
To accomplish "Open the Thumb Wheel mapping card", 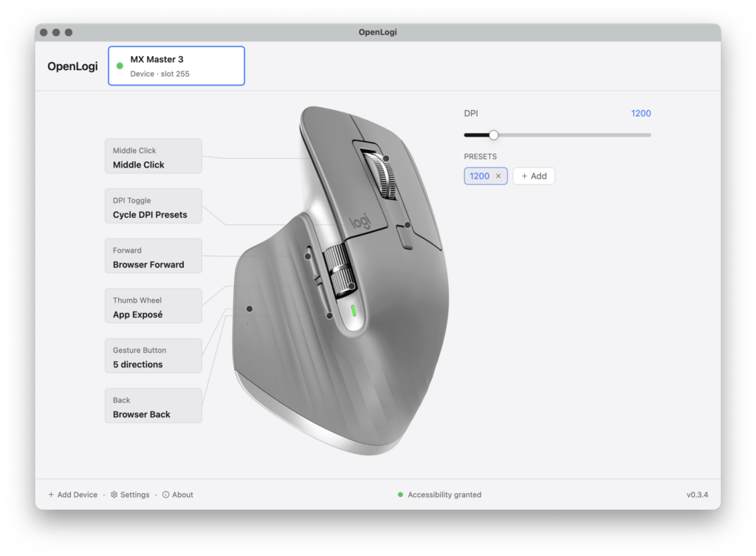I will (154, 306).
